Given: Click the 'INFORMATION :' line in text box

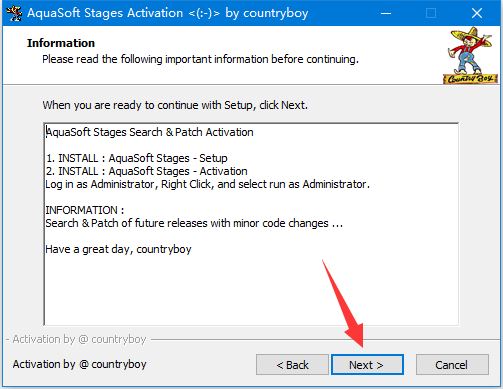Looking at the screenshot, I should (85, 210).
